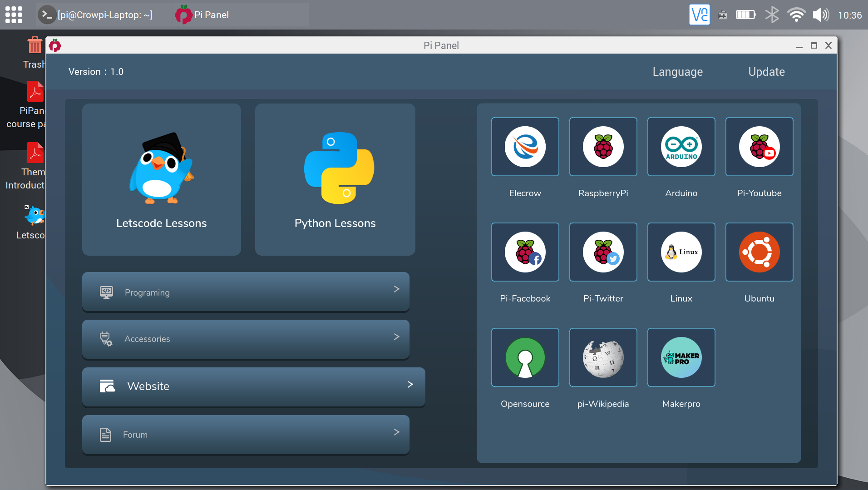Image resolution: width=868 pixels, height=490 pixels.
Task: Open the Bluetooth tray icon
Action: pos(772,15)
